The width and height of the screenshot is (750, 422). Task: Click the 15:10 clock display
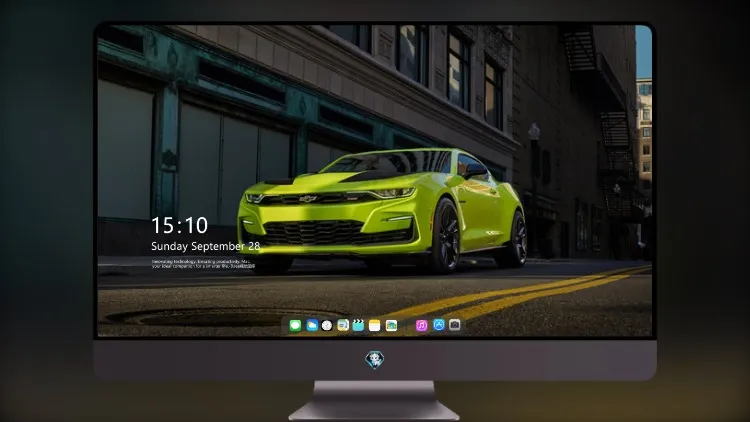[x=179, y=225]
